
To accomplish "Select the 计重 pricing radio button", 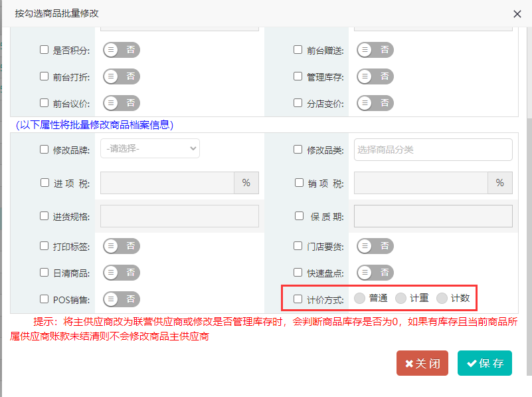I will tap(400, 299).
